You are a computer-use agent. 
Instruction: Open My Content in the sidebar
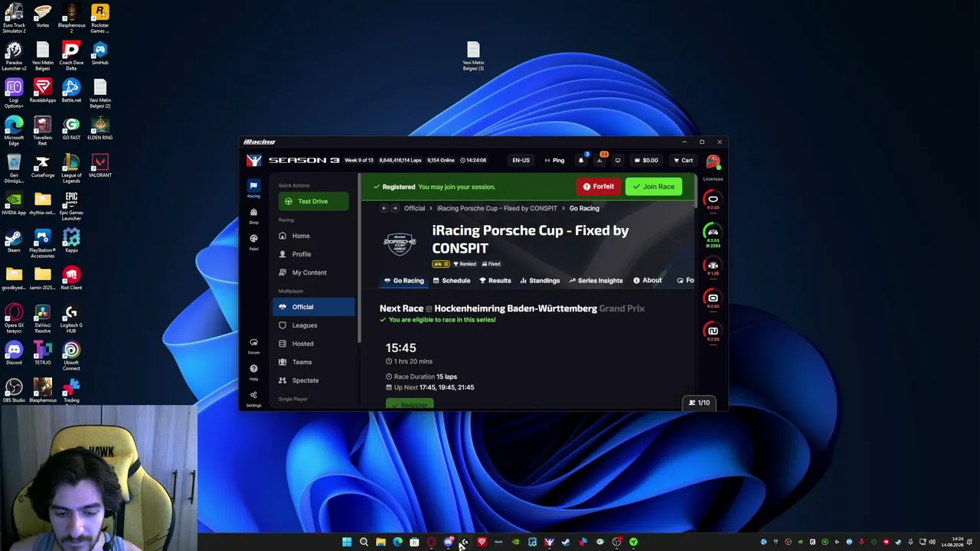point(313,272)
